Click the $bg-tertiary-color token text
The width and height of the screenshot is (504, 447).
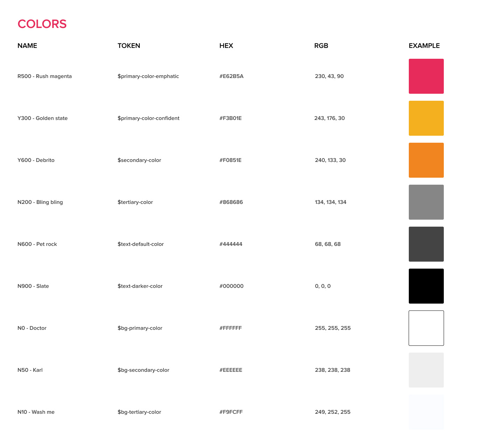point(139,412)
